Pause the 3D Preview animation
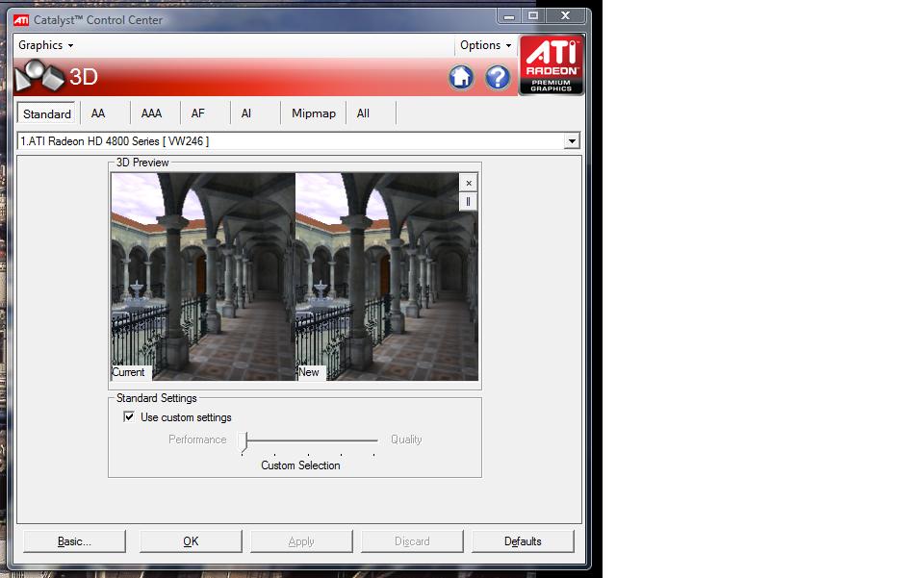This screenshot has width=924, height=578. 469,201
